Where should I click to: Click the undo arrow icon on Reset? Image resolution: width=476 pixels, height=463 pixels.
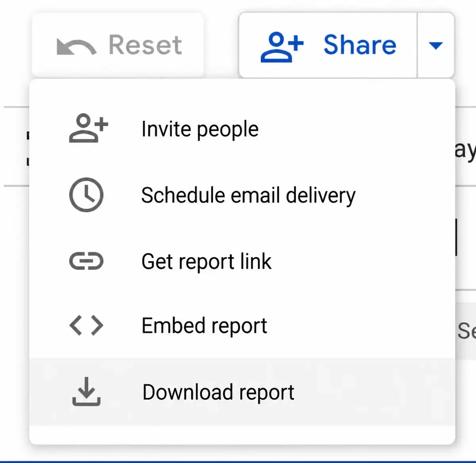pos(77,46)
